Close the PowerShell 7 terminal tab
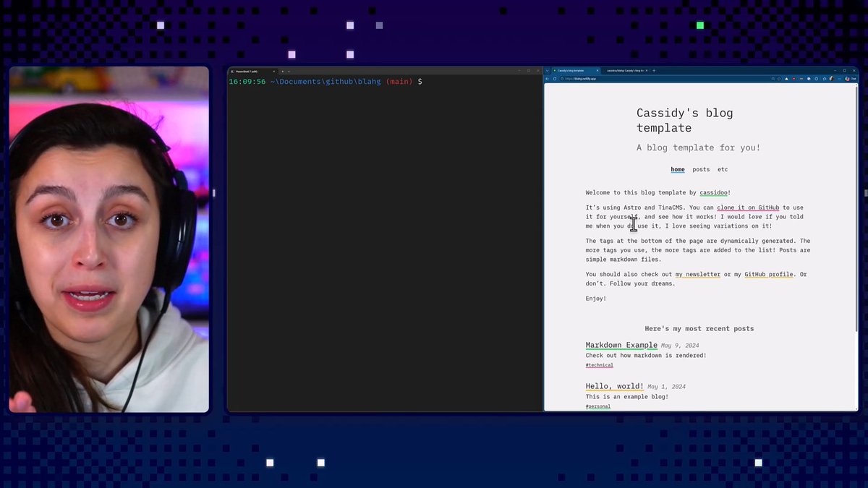 point(274,71)
